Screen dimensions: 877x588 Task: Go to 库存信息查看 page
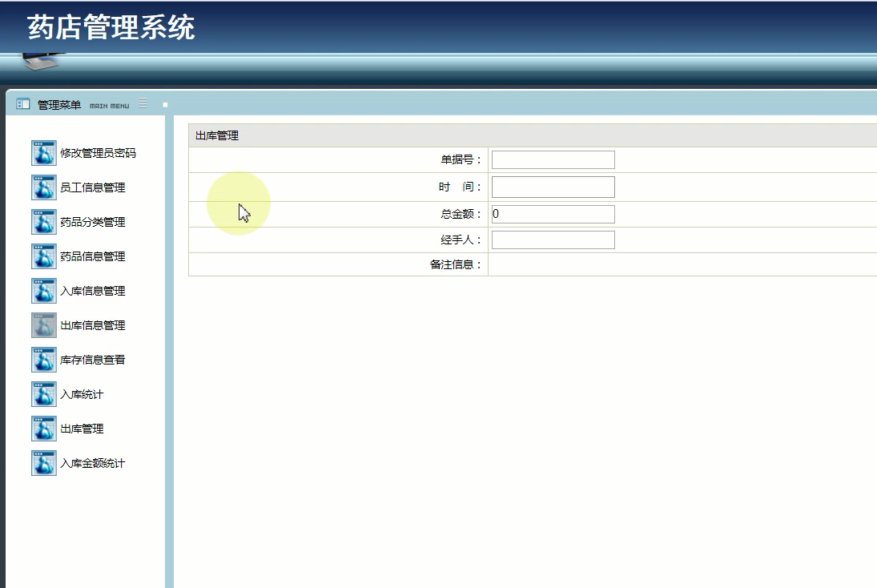92,360
